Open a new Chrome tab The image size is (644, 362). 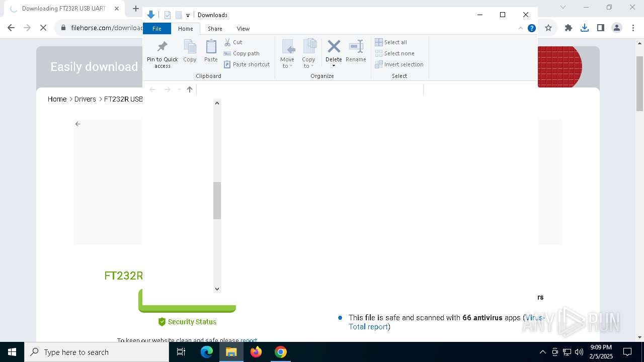135,8
